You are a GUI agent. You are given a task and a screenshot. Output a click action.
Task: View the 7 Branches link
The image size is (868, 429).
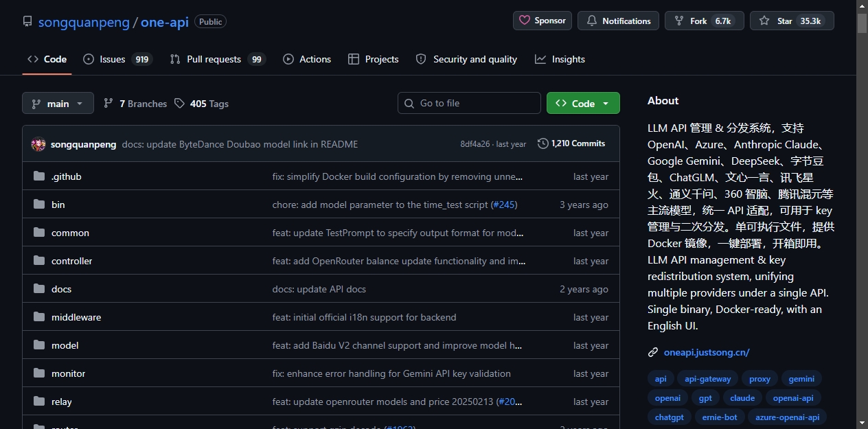(x=135, y=104)
